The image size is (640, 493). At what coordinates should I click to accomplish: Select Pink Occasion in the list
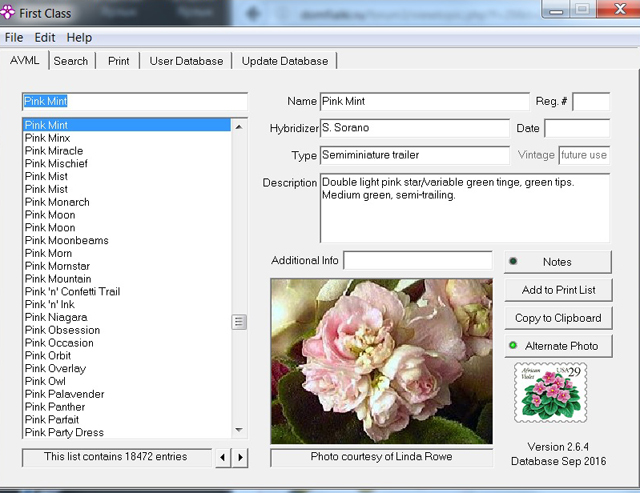pyautogui.click(x=127, y=343)
